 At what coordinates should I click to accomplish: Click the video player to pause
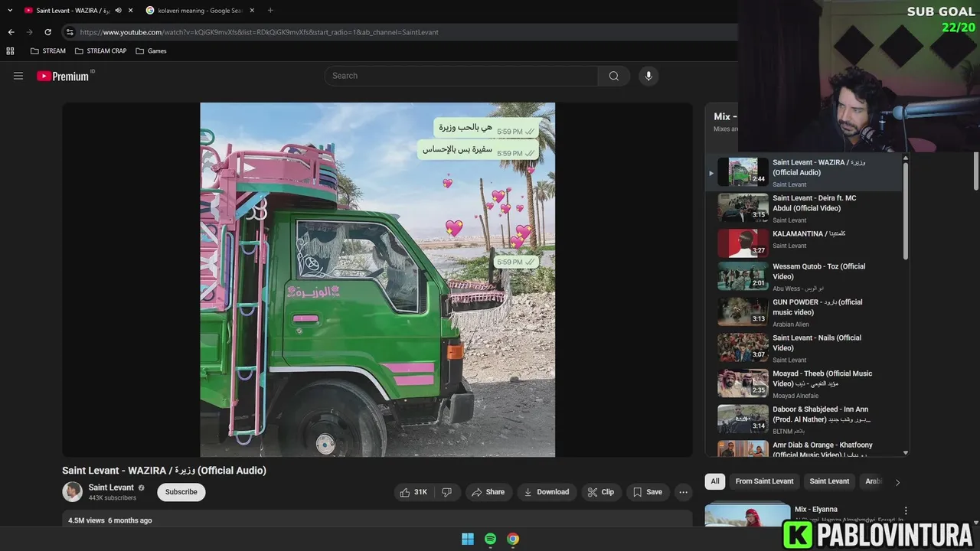377,280
